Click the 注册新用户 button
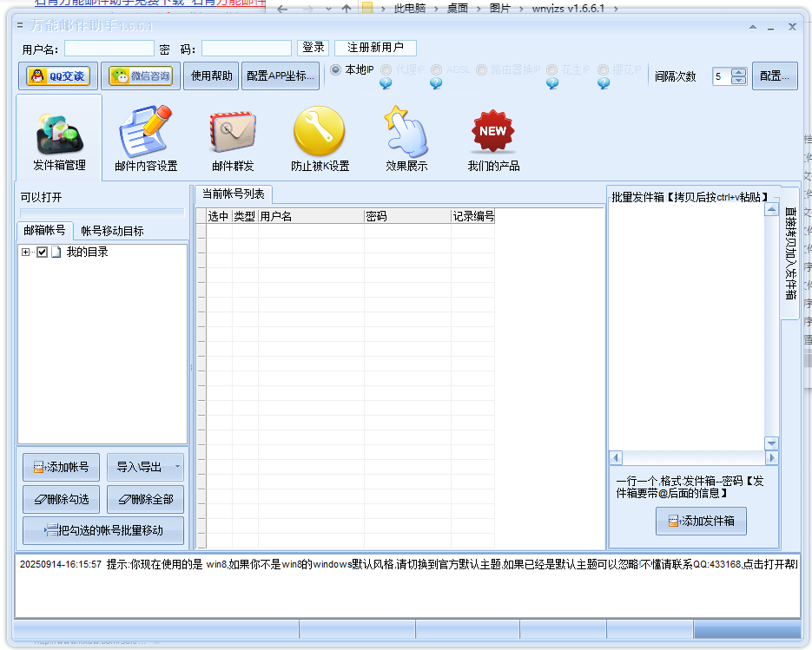Viewport: 812px width, 650px height. 377,47
